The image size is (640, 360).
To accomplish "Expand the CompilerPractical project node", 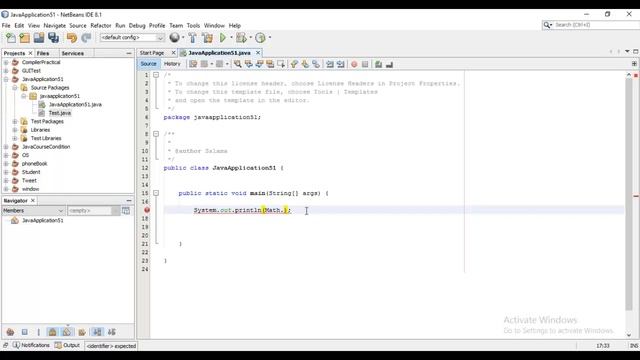I will coord(6,62).
